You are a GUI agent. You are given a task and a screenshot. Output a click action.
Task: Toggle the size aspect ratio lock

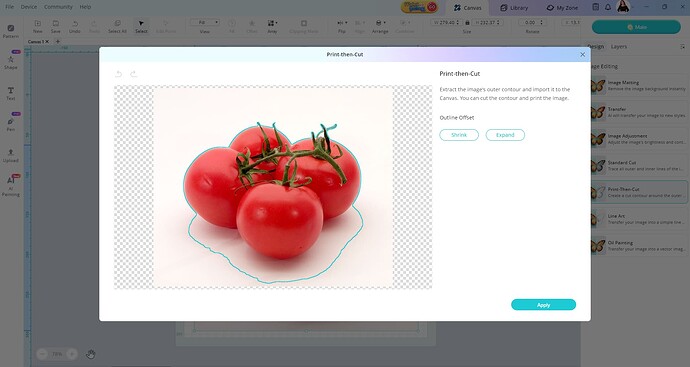click(467, 22)
